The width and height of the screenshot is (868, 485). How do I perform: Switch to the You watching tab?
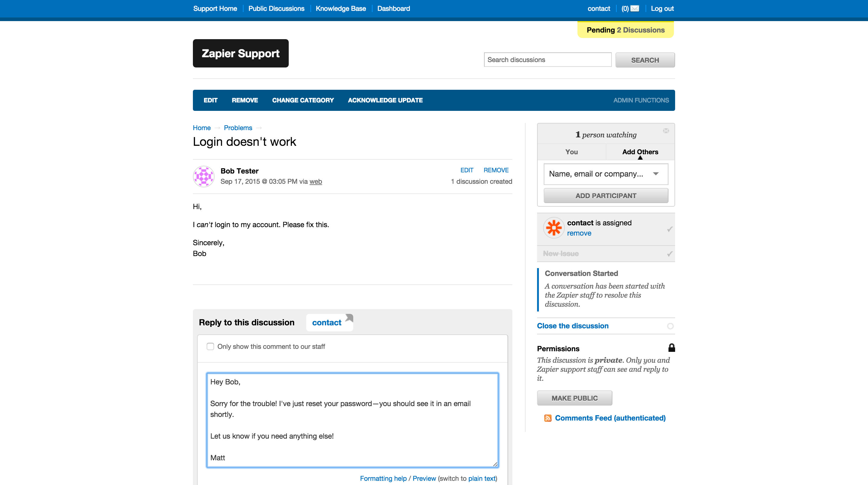pos(571,152)
